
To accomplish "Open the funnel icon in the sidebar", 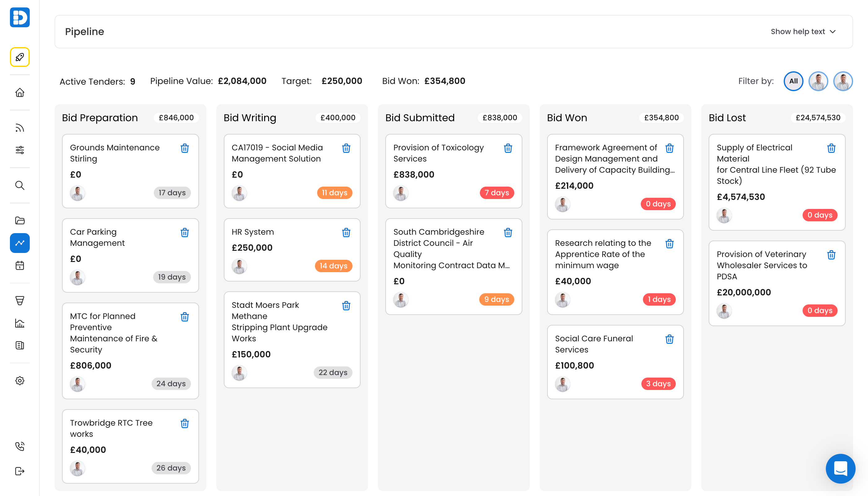I will point(20,300).
